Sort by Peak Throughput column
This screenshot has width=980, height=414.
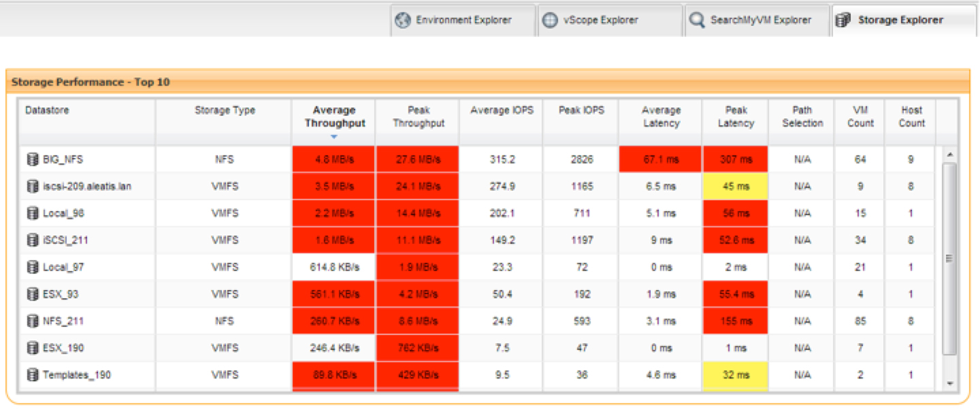pyautogui.click(x=418, y=121)
